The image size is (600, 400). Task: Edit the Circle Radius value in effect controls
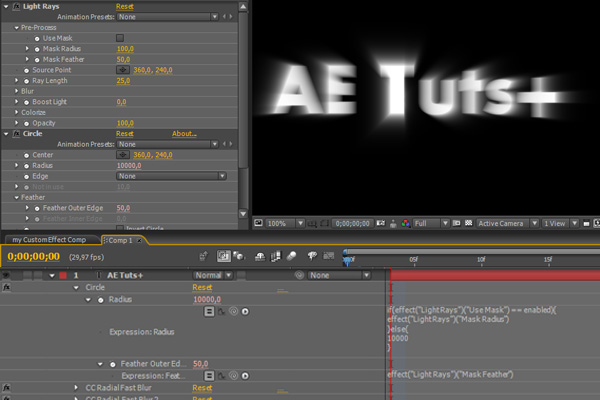[129, 165]
